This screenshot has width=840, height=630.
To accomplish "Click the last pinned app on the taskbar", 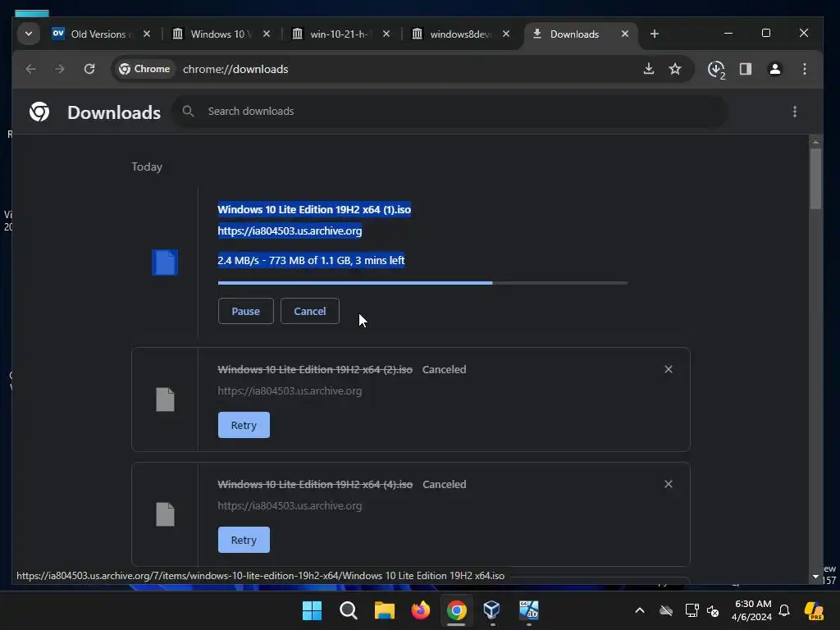I will coord(528,610).
